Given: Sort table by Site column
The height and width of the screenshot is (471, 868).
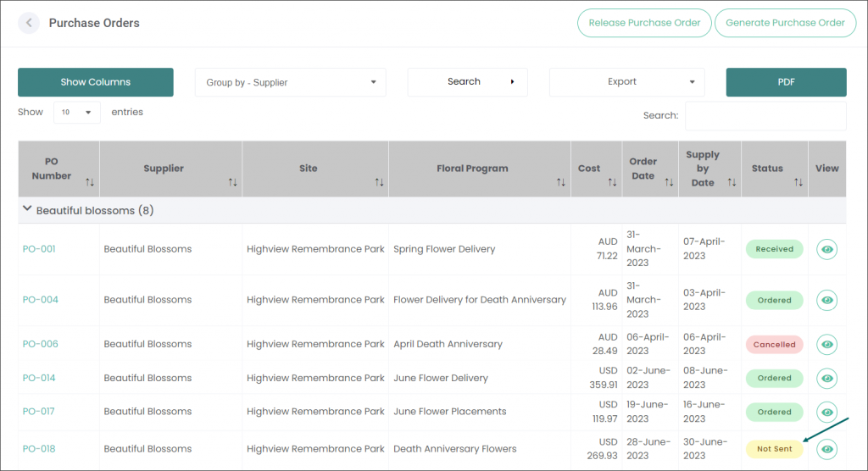Looking at the screenshot, I should coord(379,182).
